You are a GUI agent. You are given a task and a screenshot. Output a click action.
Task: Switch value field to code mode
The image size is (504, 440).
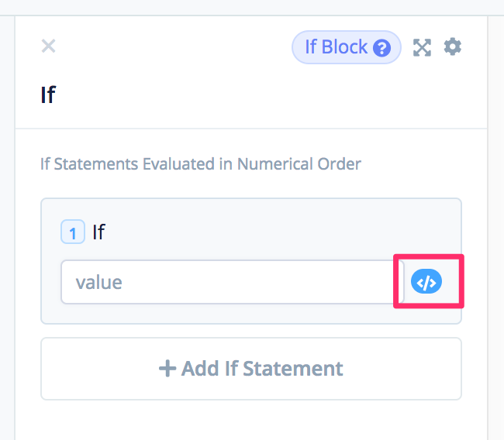pyautogui.click(x=426, y=283)
